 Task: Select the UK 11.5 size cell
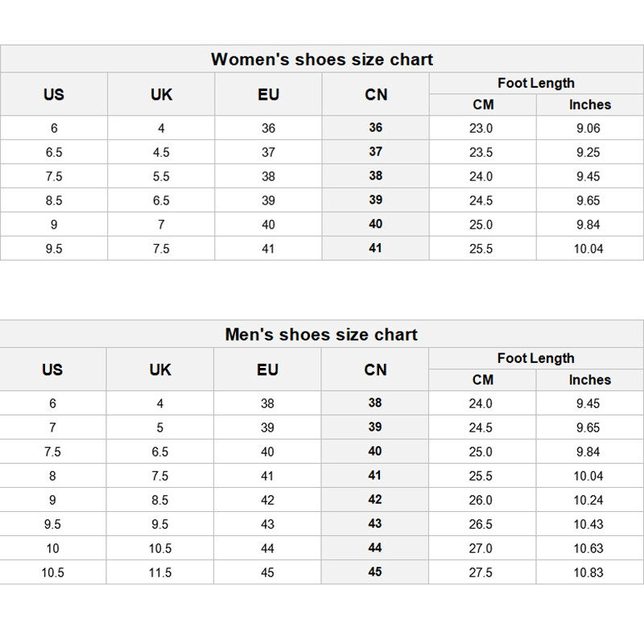coord(160,572)
